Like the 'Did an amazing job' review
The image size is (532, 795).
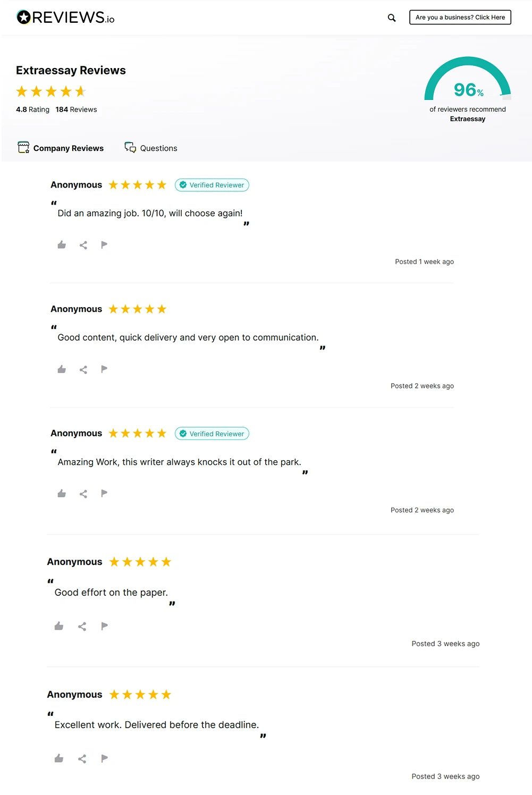point(62,245)
